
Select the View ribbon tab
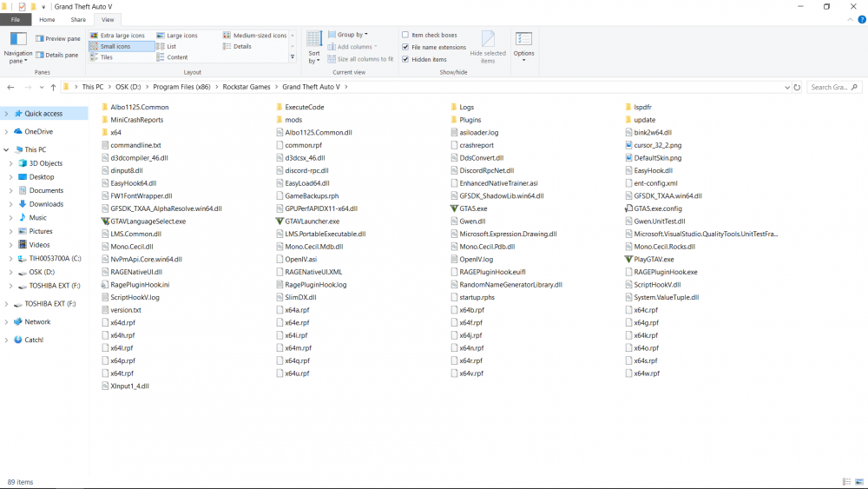(x=108, y=19)
